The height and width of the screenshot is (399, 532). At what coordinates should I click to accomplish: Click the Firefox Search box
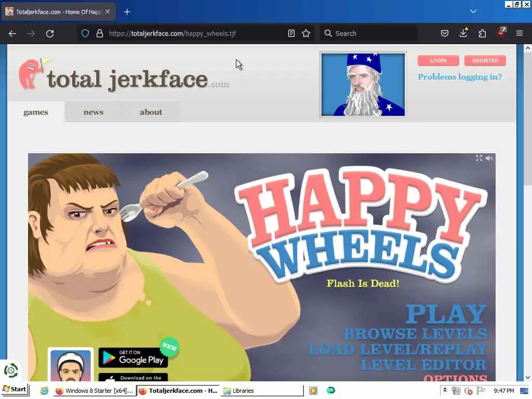368,33
